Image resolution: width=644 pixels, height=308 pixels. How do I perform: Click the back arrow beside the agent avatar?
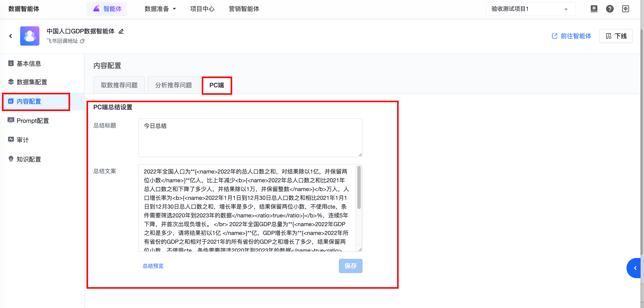[11, 36]
